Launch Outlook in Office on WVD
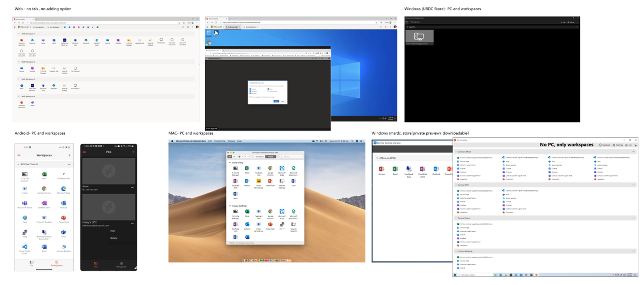 pos(436,170)
